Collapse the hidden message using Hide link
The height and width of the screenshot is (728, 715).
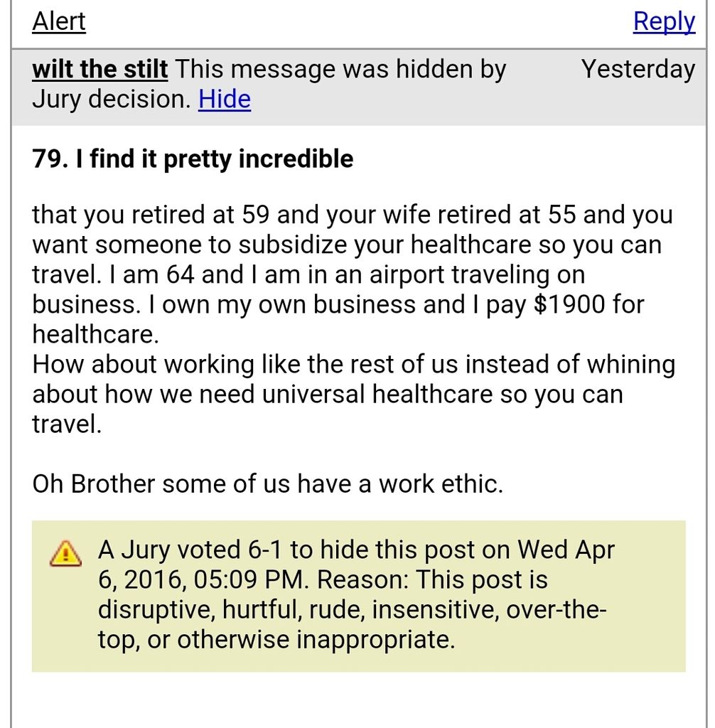[x=225, y=100]
